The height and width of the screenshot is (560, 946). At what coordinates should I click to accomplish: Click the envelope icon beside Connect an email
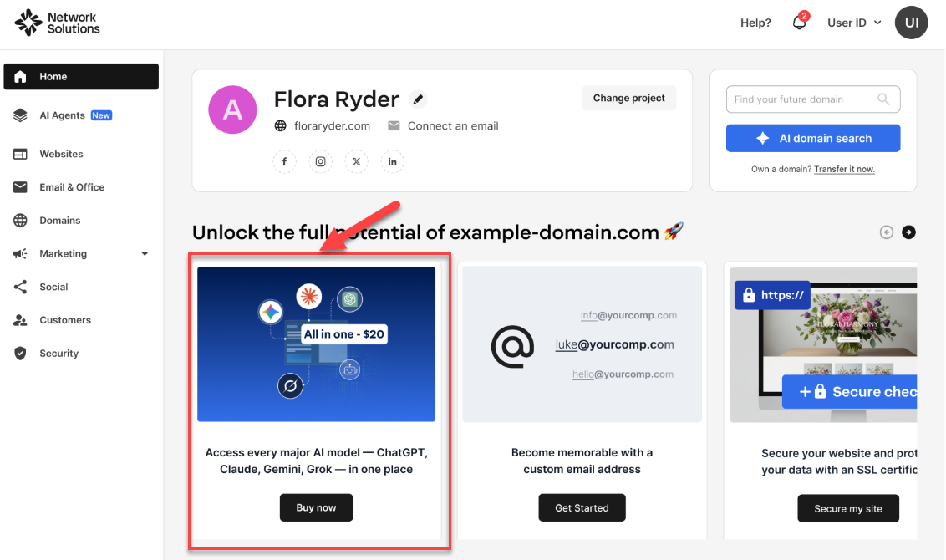click(394, 125)
